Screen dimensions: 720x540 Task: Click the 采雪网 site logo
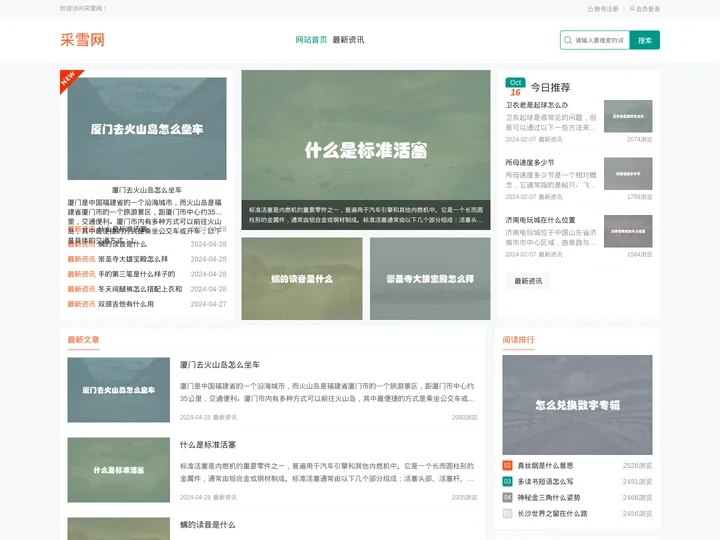coord(82,40)
